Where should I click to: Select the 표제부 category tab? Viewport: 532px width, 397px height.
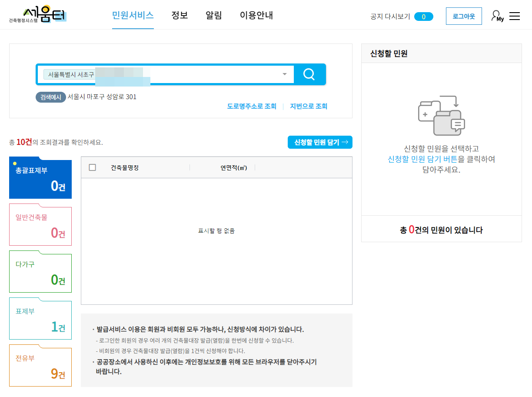(x=40, y=319)
